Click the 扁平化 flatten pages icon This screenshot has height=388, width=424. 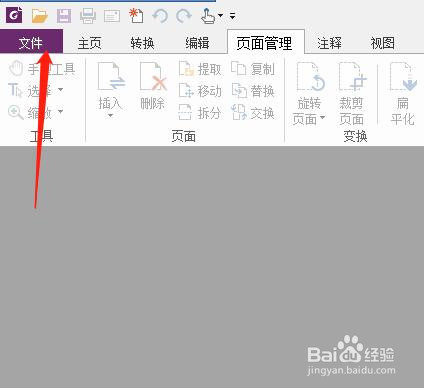coord(403,77)
